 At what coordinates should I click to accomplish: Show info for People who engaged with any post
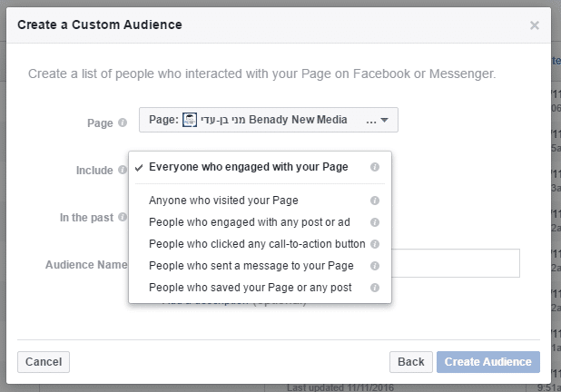[x=375, y=222]
